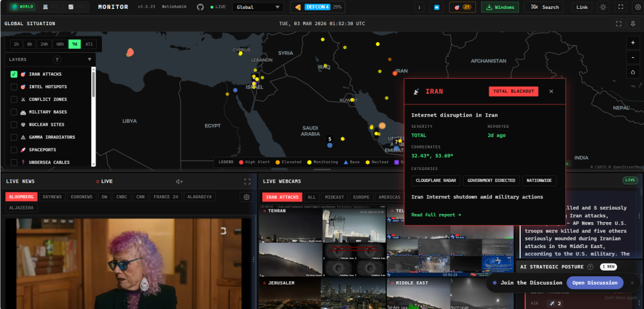The width and height of the screenshot is (644, 309).
Task: Collapse the Layers panel arrow
Action: point(89,59)
